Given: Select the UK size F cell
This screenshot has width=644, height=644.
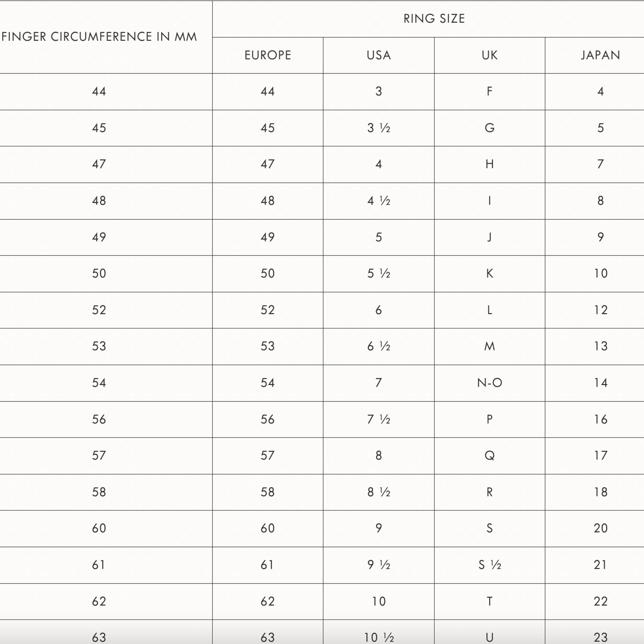Looking at the screenshot, I should pos(489,91).
